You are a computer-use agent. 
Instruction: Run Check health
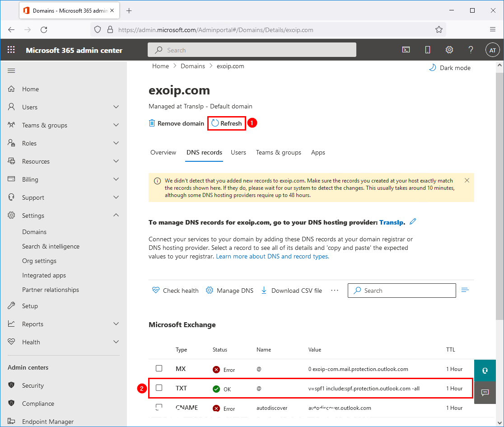click(x=175, y=291)
